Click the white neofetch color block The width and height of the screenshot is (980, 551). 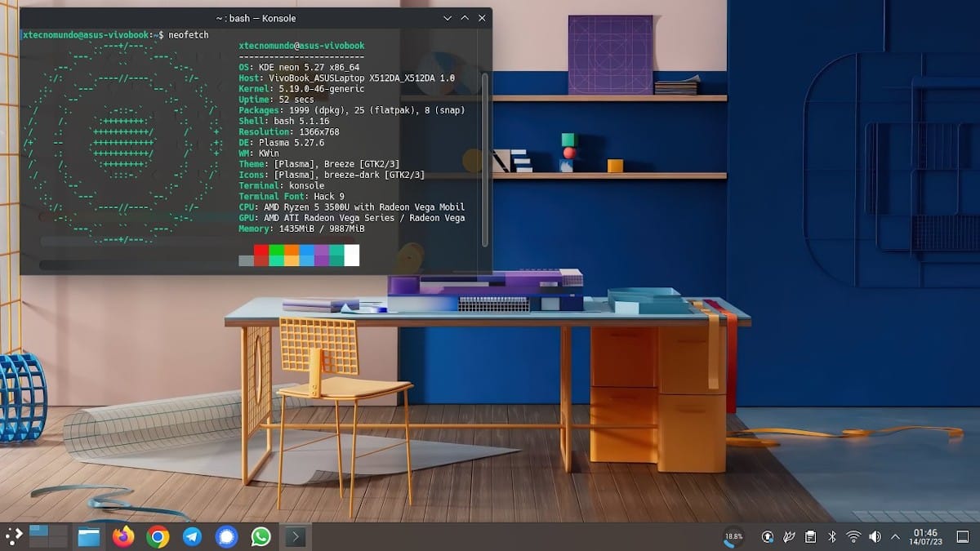[x=351, y=255]
